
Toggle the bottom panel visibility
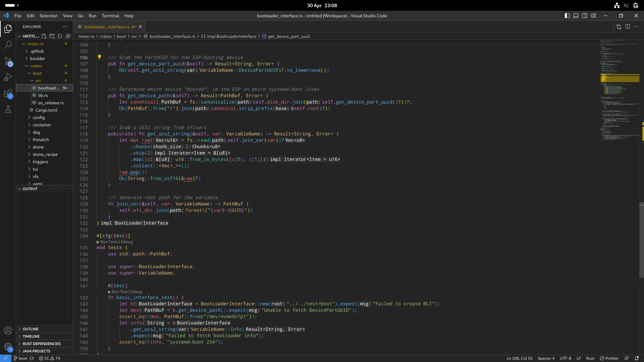tap(576, 16)
